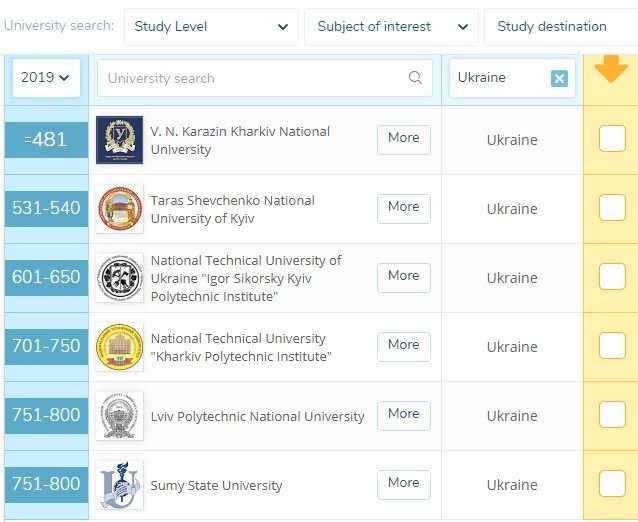Open Igor Sikorsky Kyiv Polytechnic Institute link
638x522 pixels.
[246, 278]
